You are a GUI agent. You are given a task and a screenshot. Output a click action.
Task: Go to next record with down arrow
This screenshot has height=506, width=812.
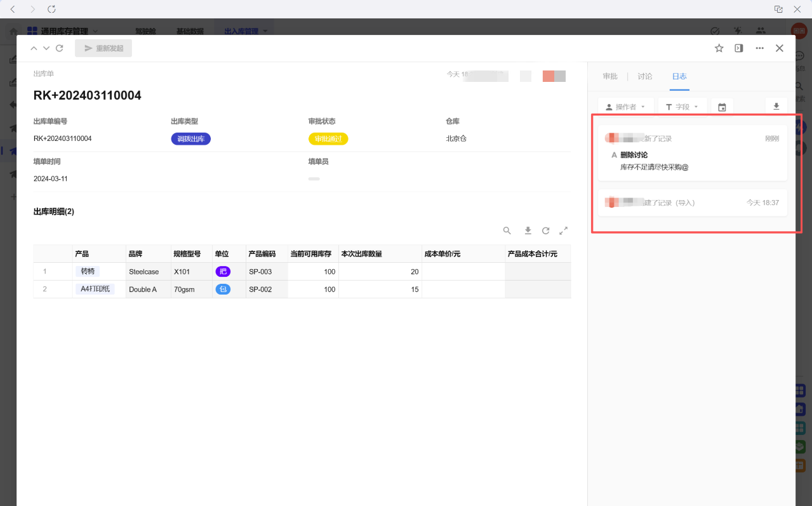[46, 48]
